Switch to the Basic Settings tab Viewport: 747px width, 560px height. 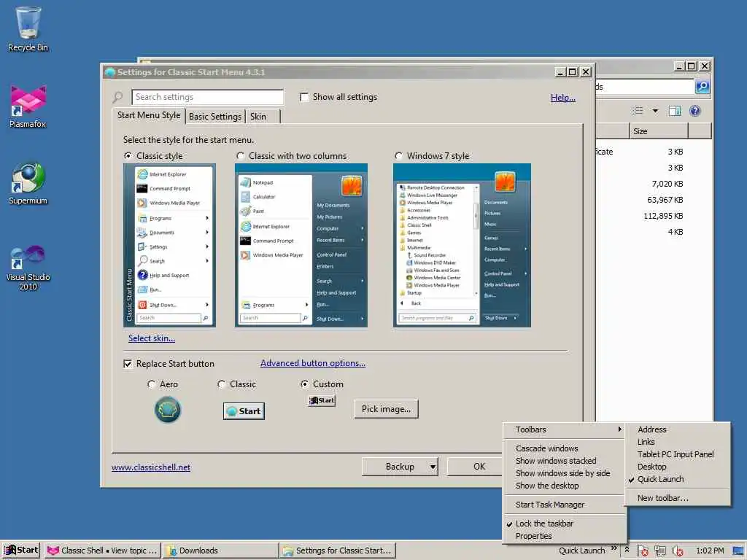215,117
